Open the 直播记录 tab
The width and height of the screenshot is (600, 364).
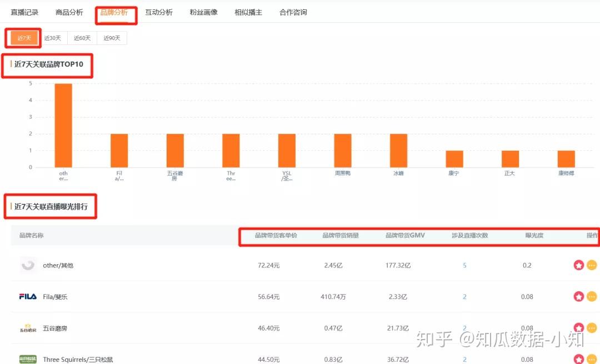(x=24, y=12)
